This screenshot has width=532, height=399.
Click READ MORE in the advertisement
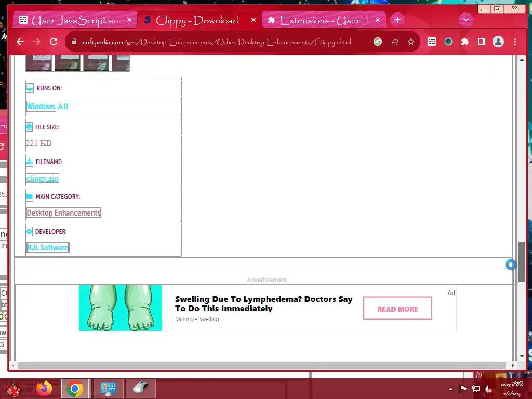point(397,309)
